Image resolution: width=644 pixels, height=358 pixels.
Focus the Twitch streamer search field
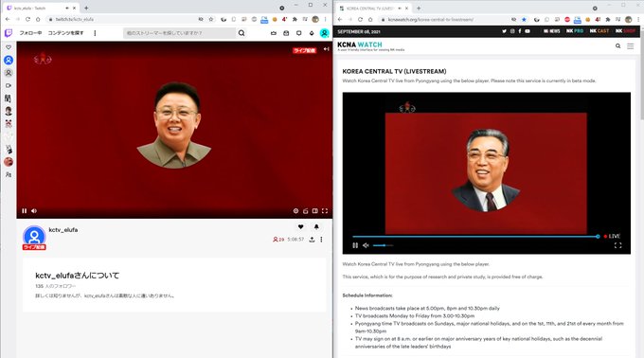coord(180,33)
